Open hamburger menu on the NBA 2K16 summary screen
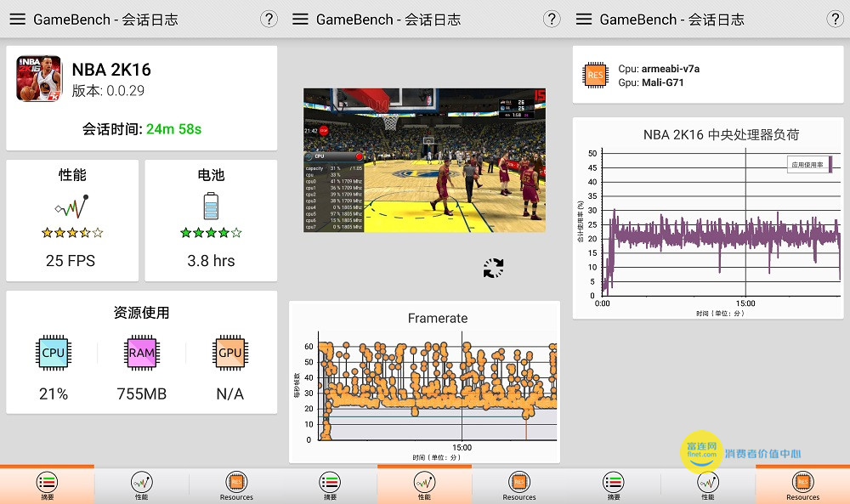Image resolution: width=850 pixels, height=504 pixels. 17,19
